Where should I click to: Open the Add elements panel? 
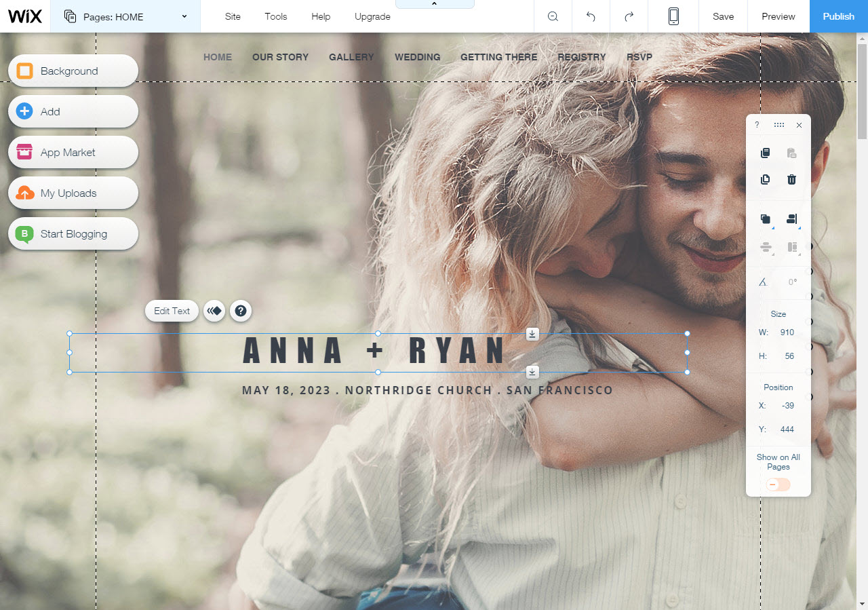coord(73,111)
